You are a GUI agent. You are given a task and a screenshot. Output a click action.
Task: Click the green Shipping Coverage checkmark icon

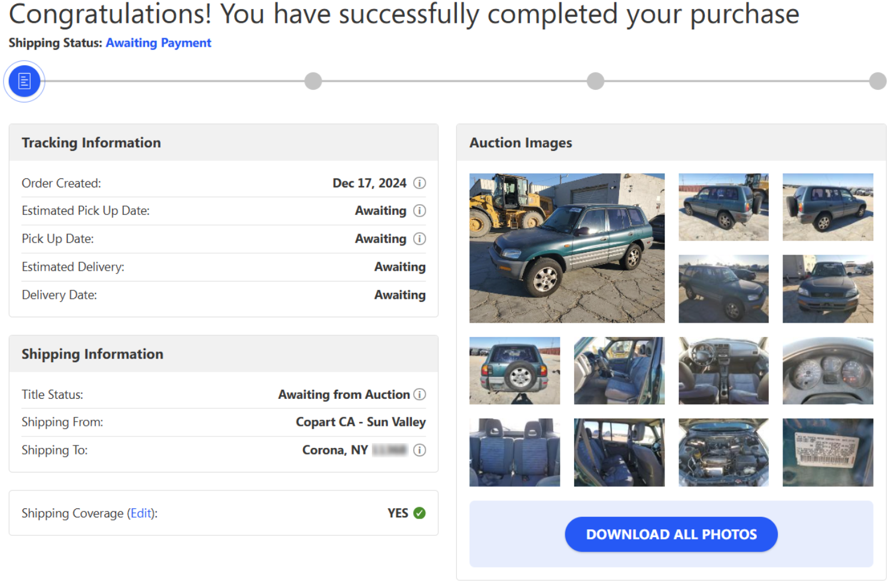pyautogui.click(x=420, y=513)
